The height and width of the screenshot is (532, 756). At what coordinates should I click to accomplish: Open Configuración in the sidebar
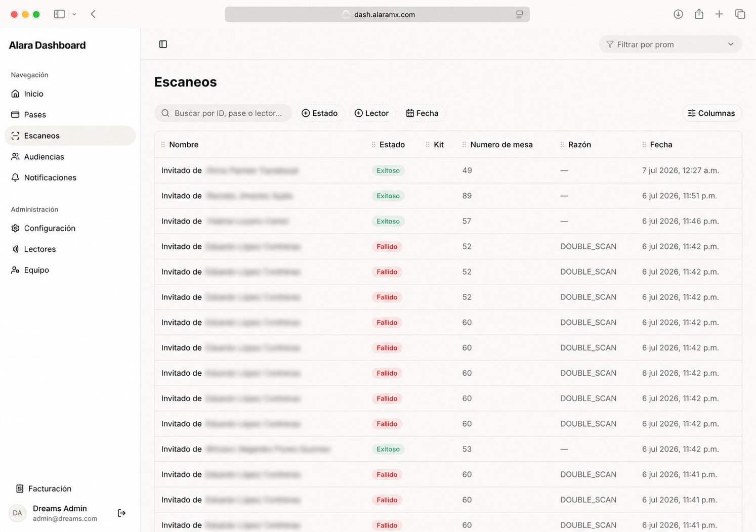(x=70, y=228)
